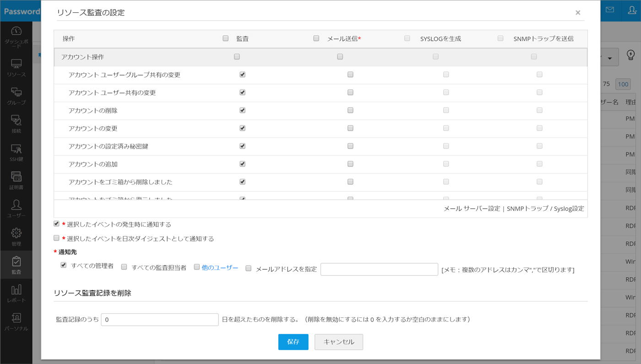Uncheck 監査 for アカウントをゴミ箱から削除しました

tap(242, 182)
